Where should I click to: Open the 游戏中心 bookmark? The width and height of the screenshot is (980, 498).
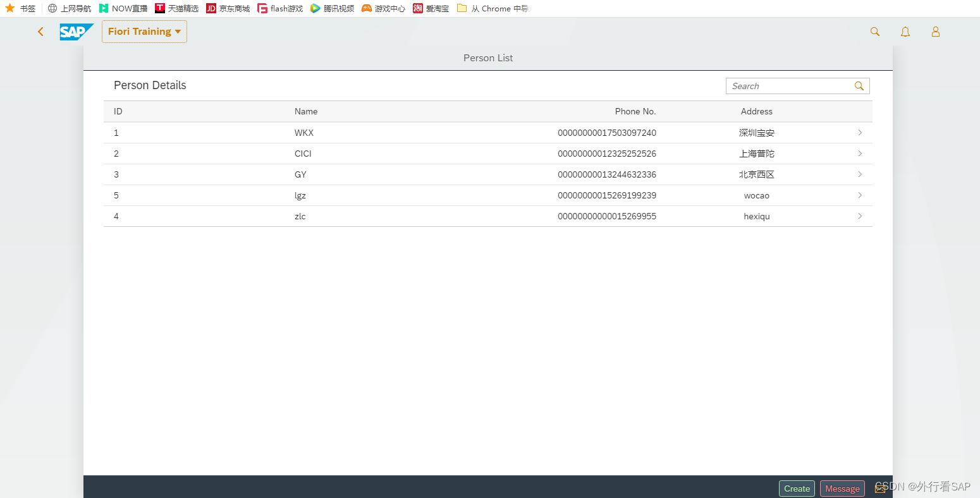384,8
